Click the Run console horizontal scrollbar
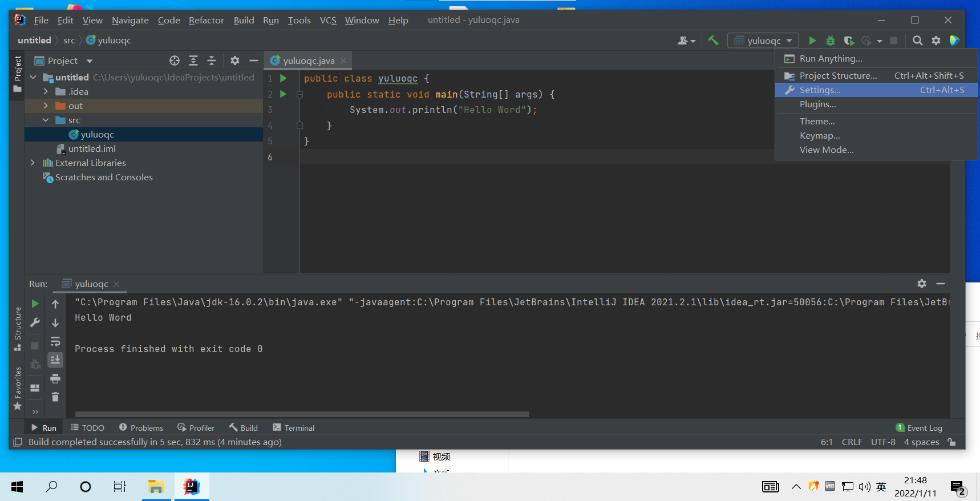The width and height of the screenshot is (980, 501). point(302,414)
